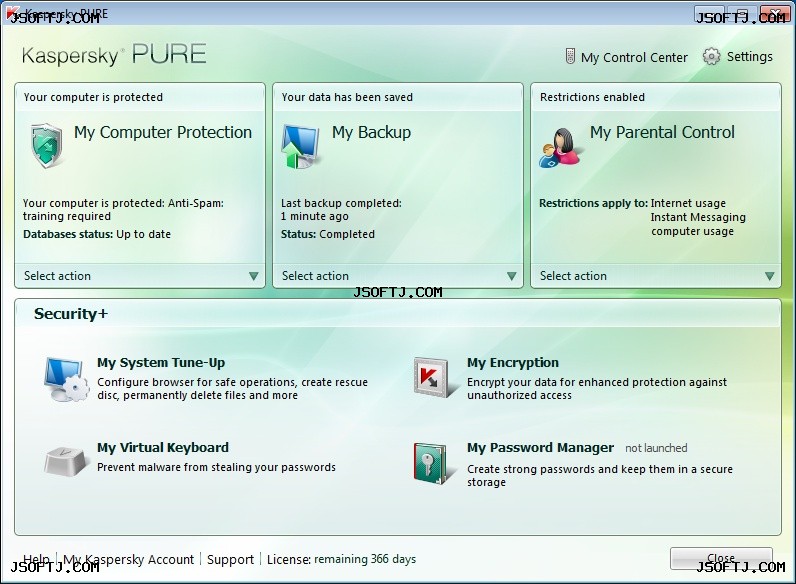
Task: Click 'computer usage' restriction text
Action: (x=692, y=232)
